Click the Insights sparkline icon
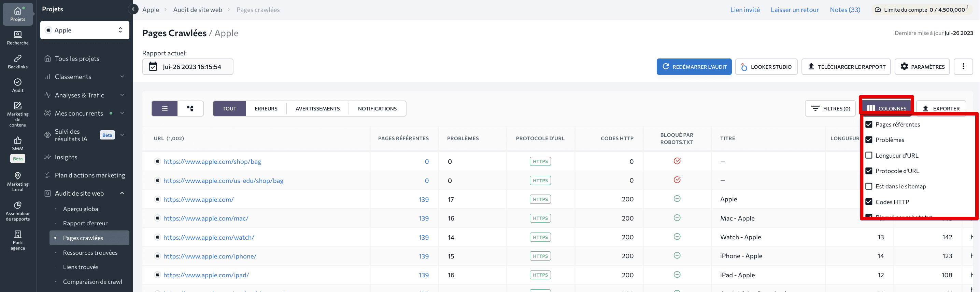This screenshot has width=980, height=292. pyautogui.click(x=47, y=157)
